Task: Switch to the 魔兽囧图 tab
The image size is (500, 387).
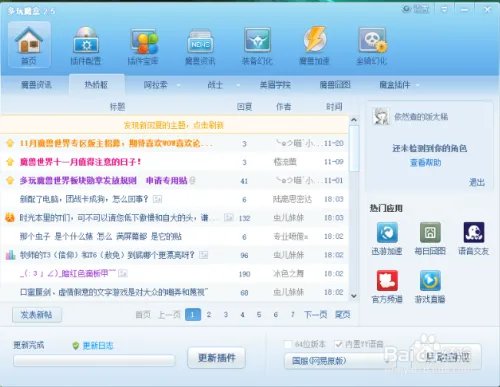Action: (335, 85)
